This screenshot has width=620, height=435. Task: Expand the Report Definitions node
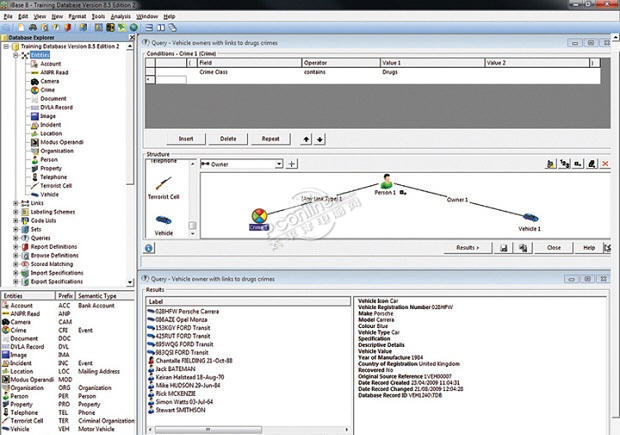coord(14,246)
